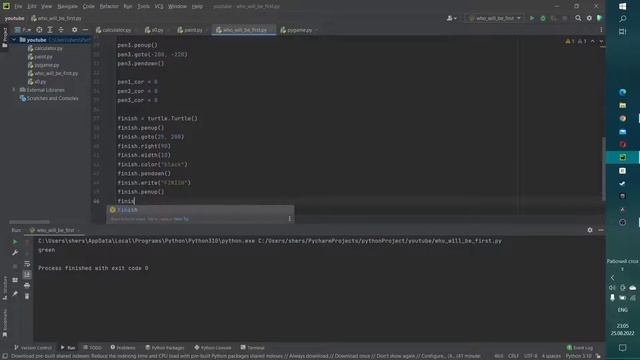Rerun the program in Run panel
Image resolution: width=640 pixels, height=360 pixels.
(x=15, y=242)
